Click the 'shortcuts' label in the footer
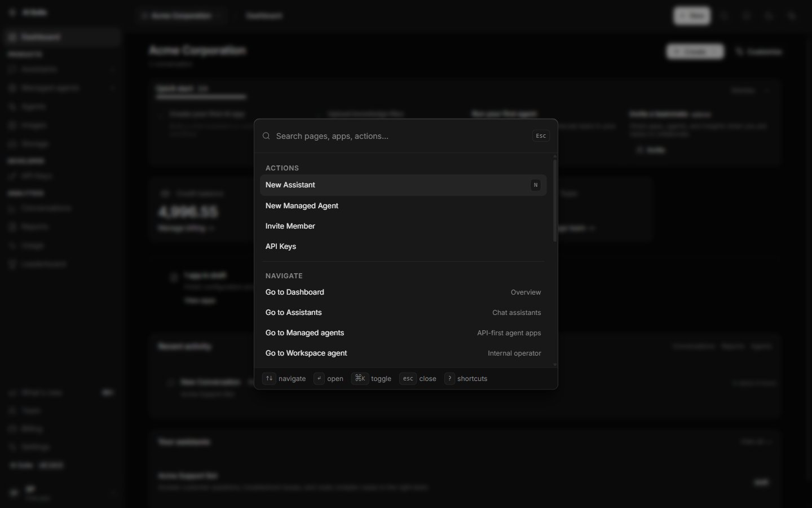The height and width of the screenshot is (508, 812). [x=472, y=379]
